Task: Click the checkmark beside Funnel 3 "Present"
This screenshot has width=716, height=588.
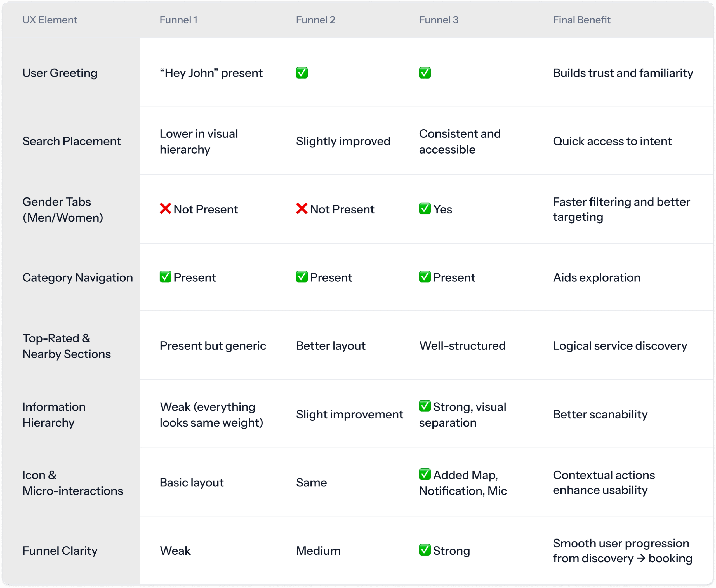Action: pos(425,277)
